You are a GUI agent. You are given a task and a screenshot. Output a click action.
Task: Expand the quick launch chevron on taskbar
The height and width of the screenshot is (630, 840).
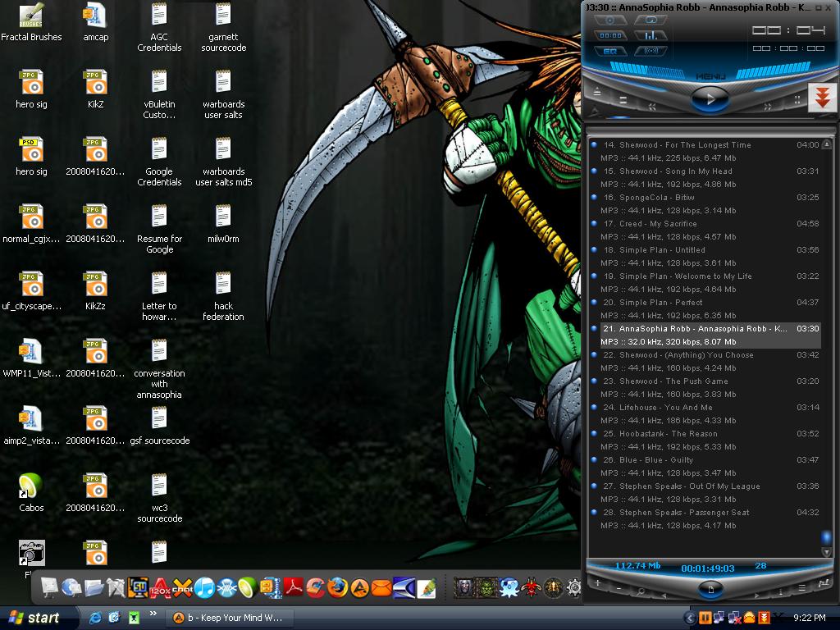153,614
